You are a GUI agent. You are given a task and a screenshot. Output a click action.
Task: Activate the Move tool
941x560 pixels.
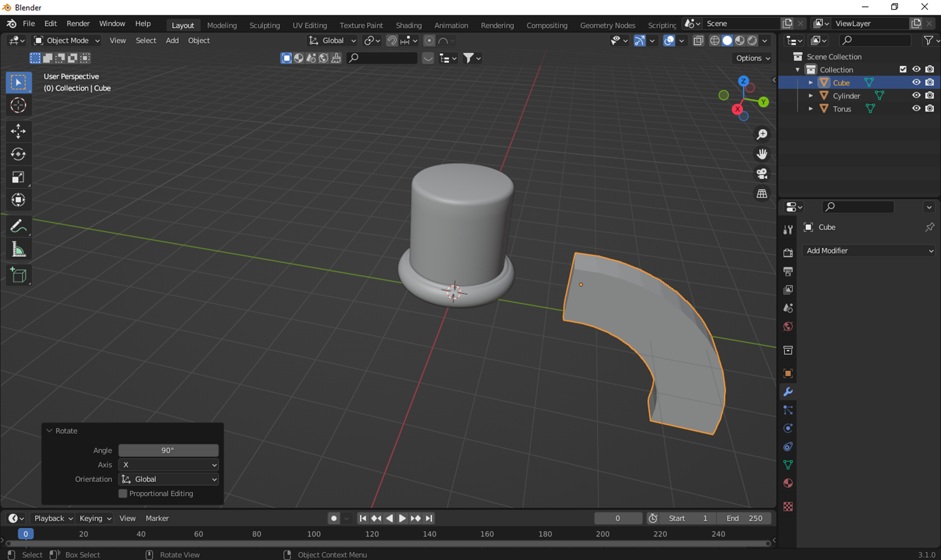tap(18, 131)
